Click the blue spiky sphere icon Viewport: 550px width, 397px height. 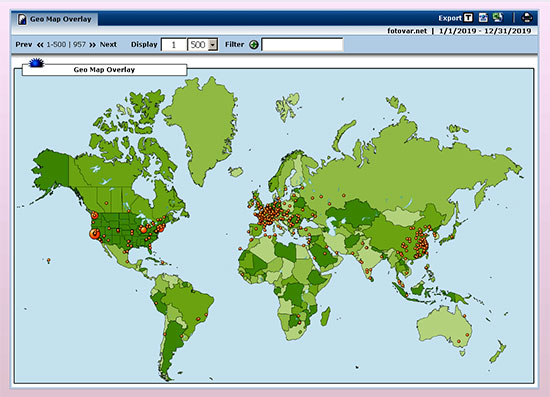[x=36, y=63]
